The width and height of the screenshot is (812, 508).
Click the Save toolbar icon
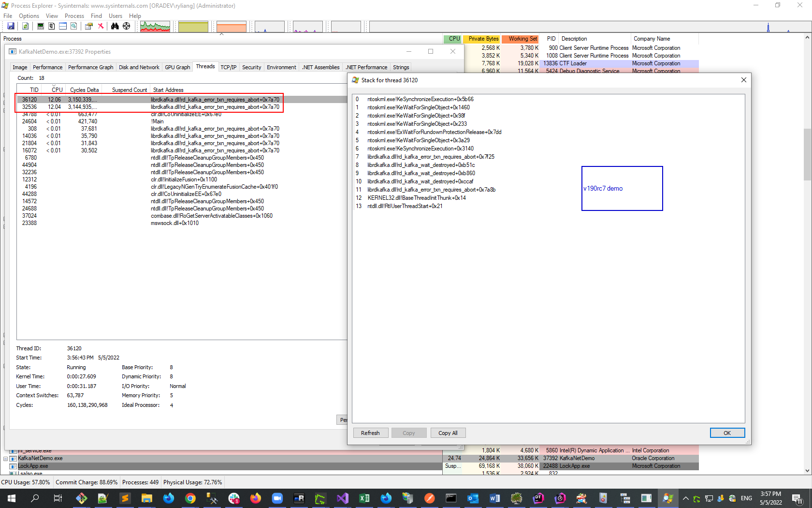pos(11,26)
